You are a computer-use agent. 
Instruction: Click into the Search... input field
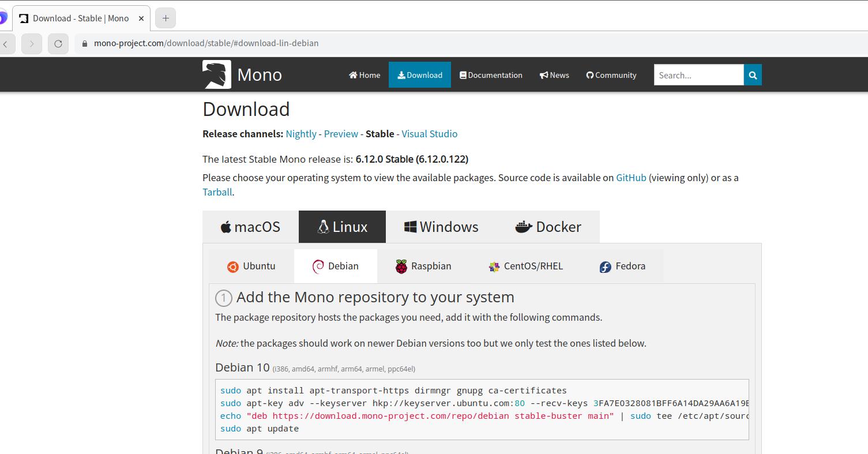699,75
